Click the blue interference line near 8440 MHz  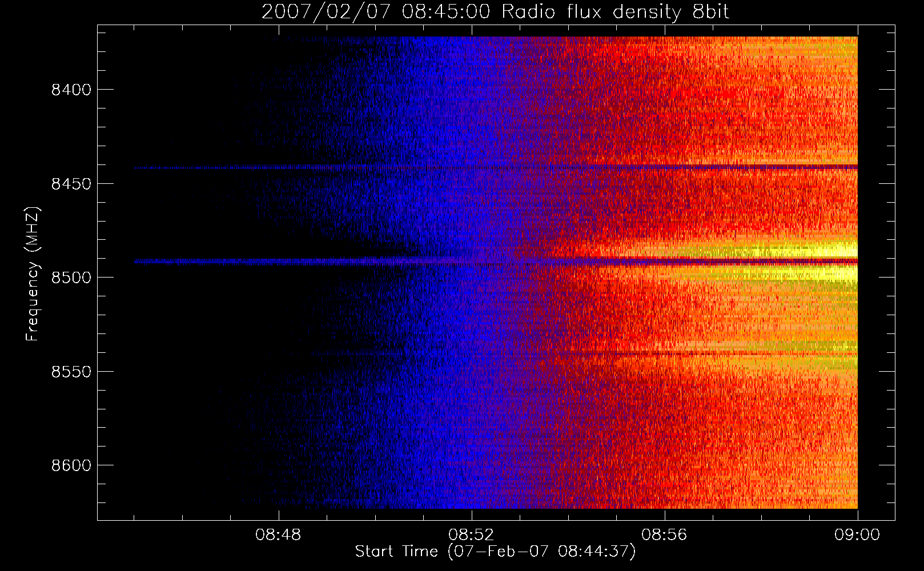(x=496, y=167)
